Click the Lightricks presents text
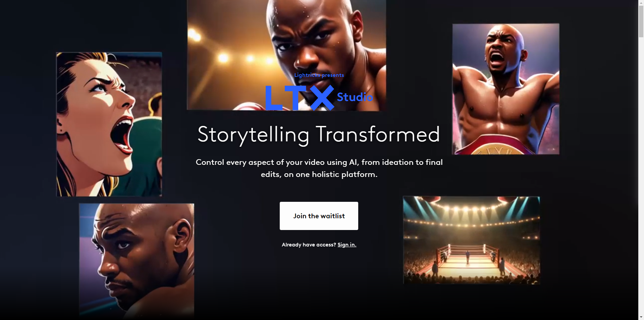Screen dimensions: 644x320 [x=319, y=75]
